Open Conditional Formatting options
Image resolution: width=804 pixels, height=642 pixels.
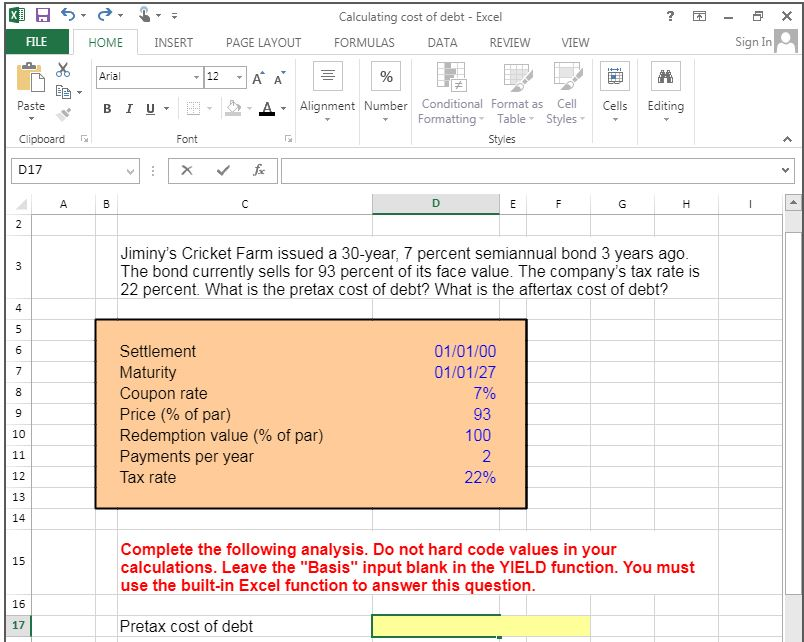coord(450,93)
